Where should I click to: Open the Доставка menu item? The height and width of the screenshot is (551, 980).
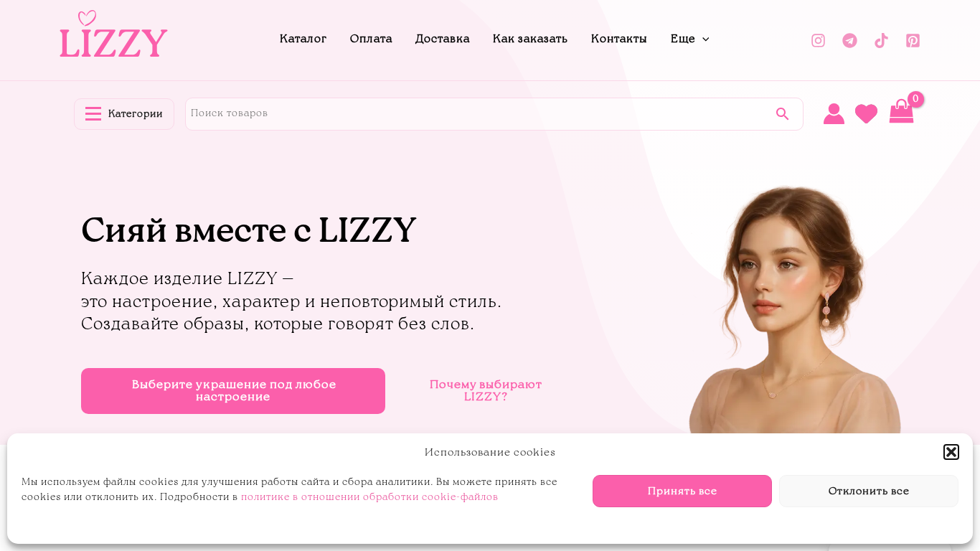coord(442,39)
